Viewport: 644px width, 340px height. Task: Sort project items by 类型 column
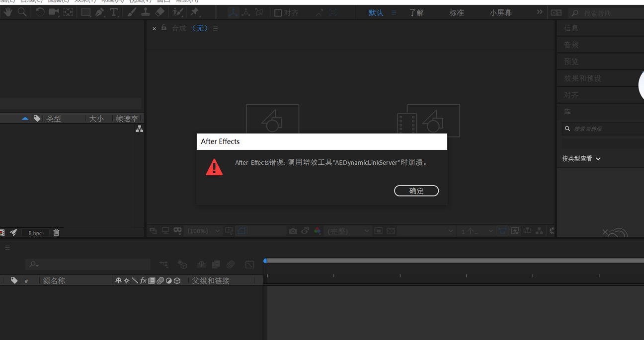pyautogui.click(x=54, y=119)
